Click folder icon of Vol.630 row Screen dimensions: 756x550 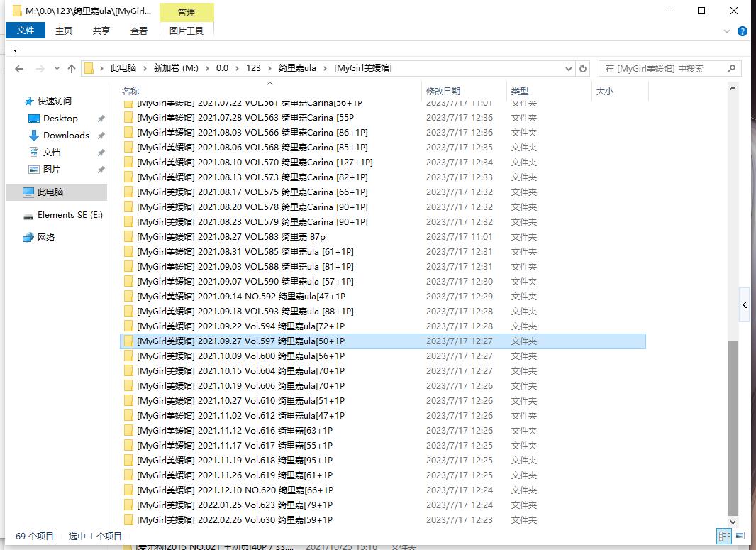click(x=128, y=520)
